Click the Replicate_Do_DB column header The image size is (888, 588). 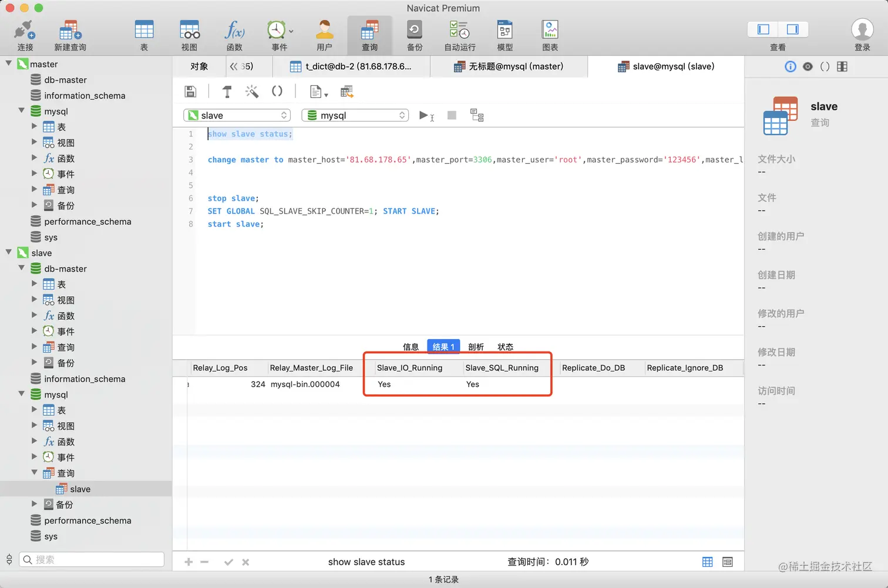click(601, 368)
